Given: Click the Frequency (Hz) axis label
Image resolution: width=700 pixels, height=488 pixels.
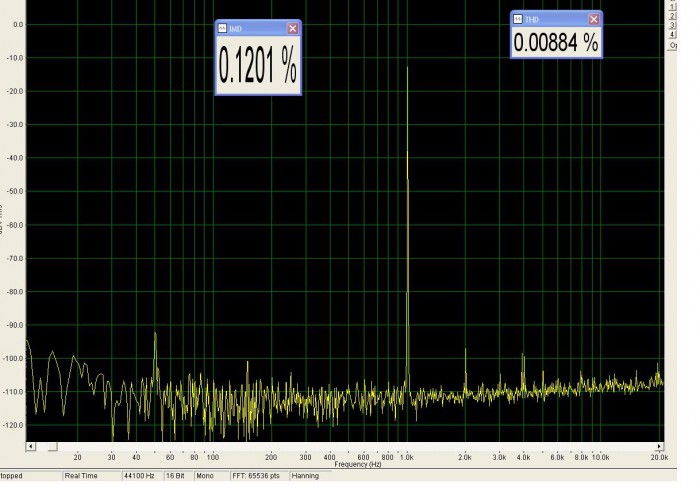Looking at the screenshot, I should 358,464.
